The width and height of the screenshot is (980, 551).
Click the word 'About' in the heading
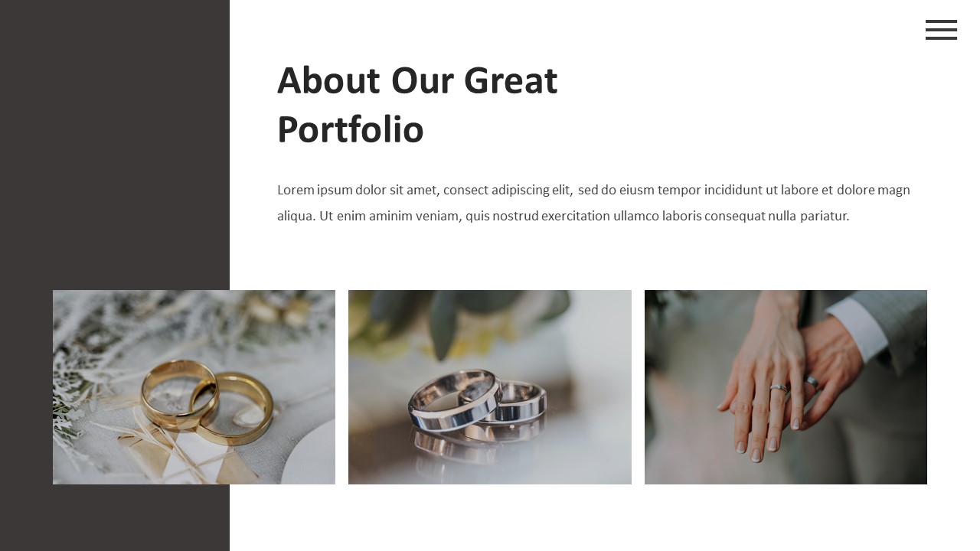tap(328, 80)
